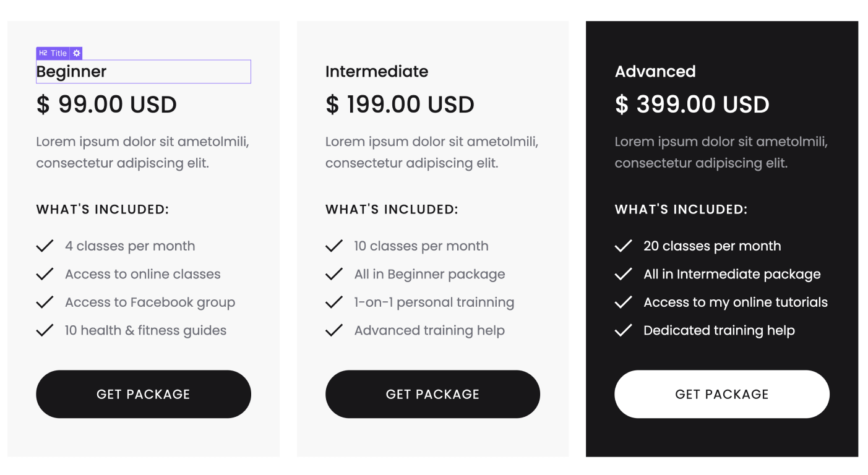
Task: Select the "Advanced" heading on the dark card
Action: (x=655, y=71)
